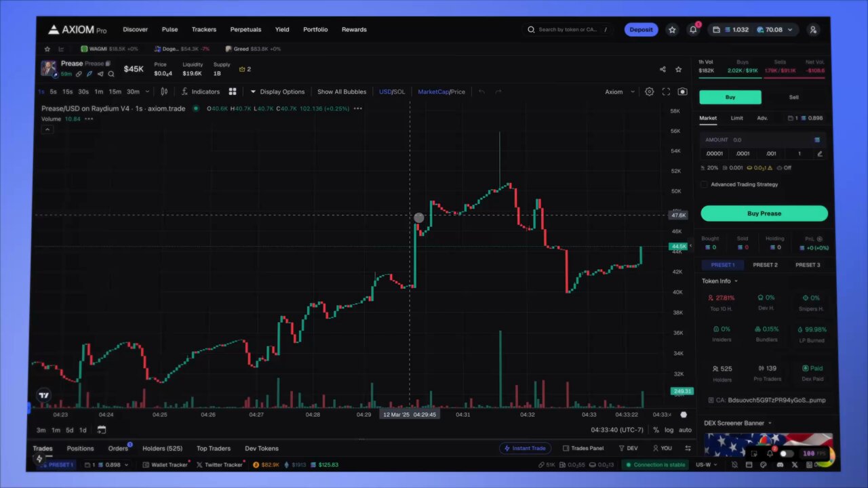The width and height of the screenshot is (868, 488).
Task: Toggle percent scale on chart
Action: point(656,430)
